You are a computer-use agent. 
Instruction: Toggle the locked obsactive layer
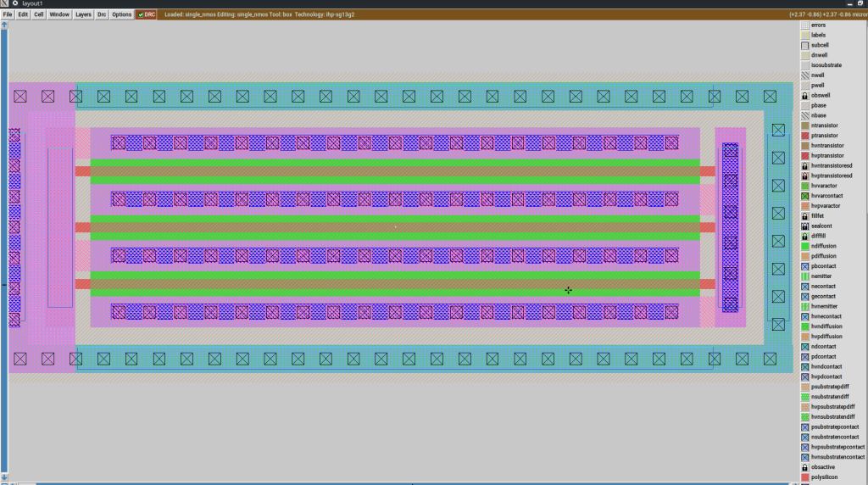(805, 467)
